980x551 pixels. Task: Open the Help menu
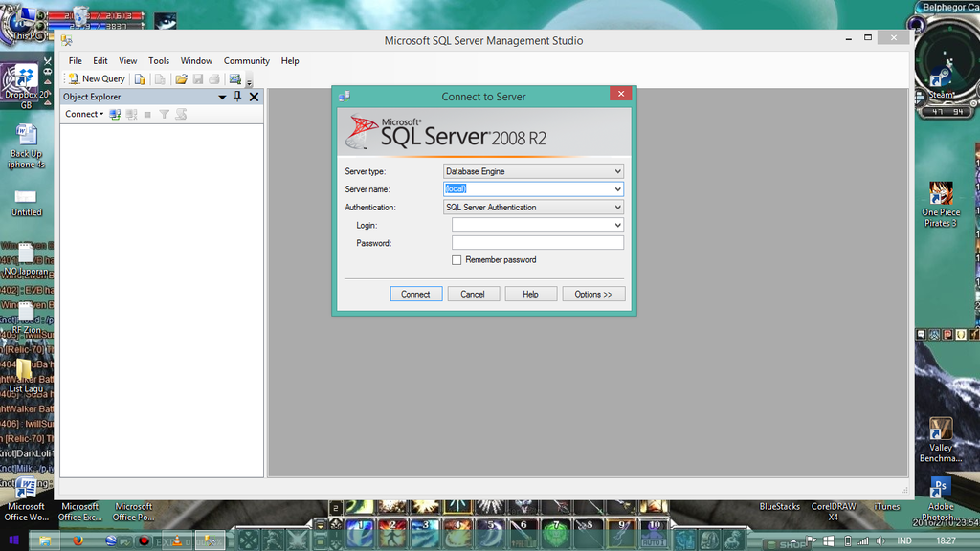[289, 60]
